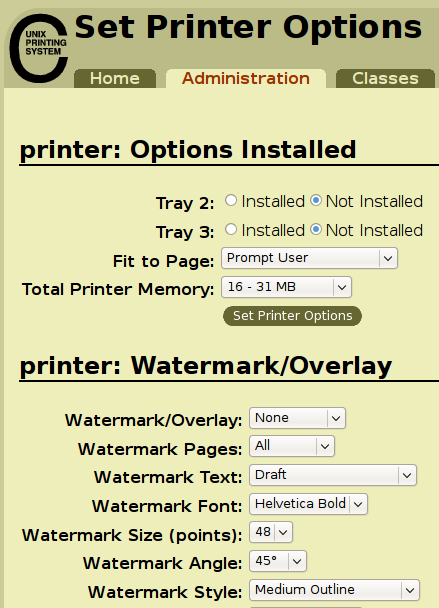Open the Watermark Size points dropdown
The height and width of the screenshot is (608, 439).
pyautogui.click(x=271, y=532)
